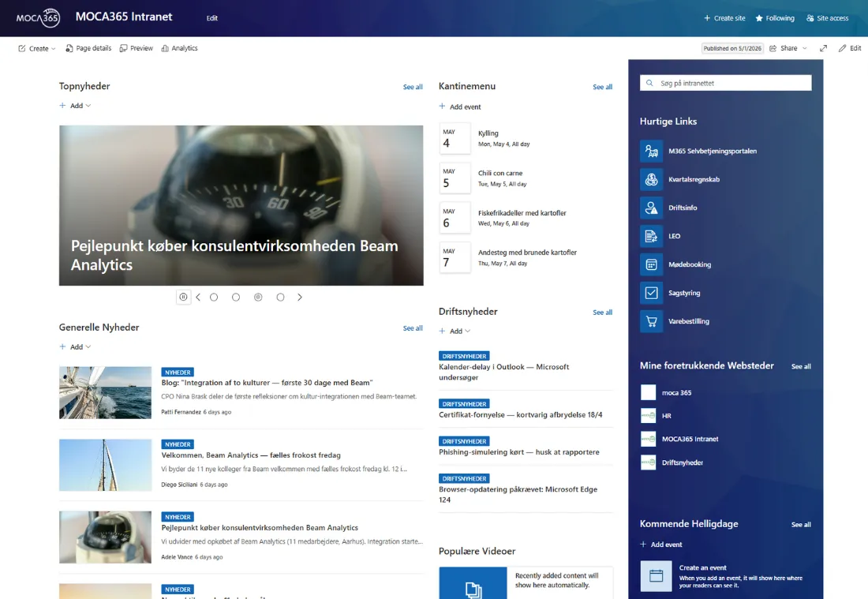Click the Following star button
This screenshot has width=868, height=599.
pos(775,18)
